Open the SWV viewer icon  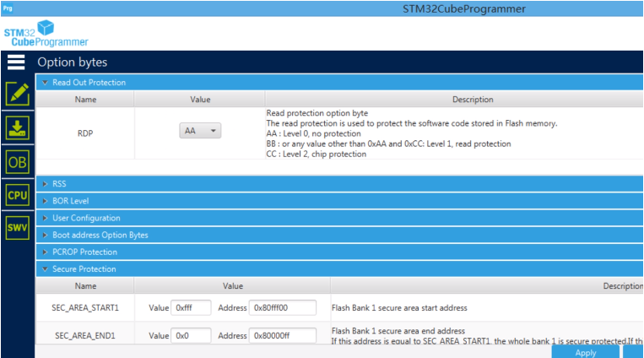pos(18,228)
